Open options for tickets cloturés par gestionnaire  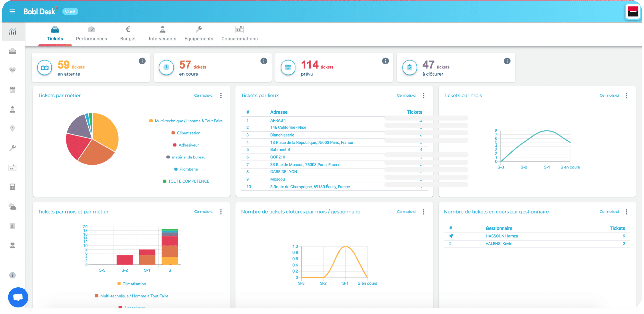[424, 212]
